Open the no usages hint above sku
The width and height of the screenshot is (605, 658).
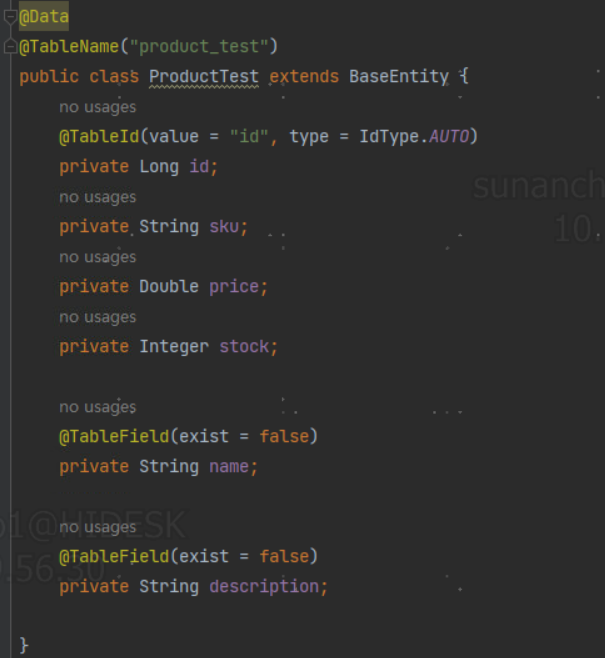tap(98, 197)
